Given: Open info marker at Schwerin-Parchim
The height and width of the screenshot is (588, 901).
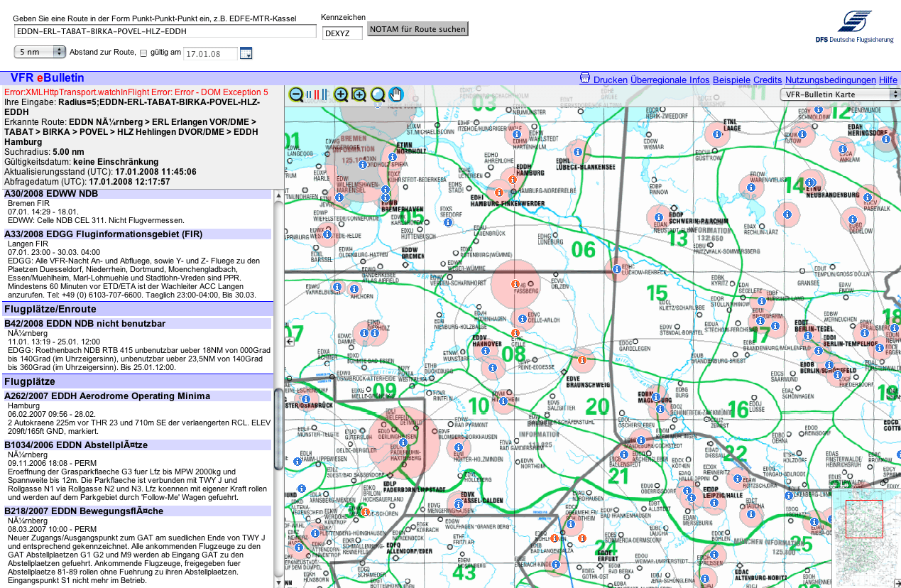Looking at the screenshot, I should [657, 217].
